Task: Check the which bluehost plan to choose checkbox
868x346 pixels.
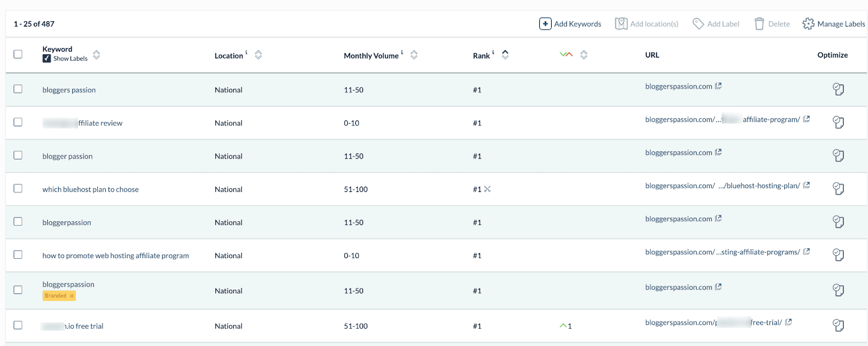Action: (18, 188)
